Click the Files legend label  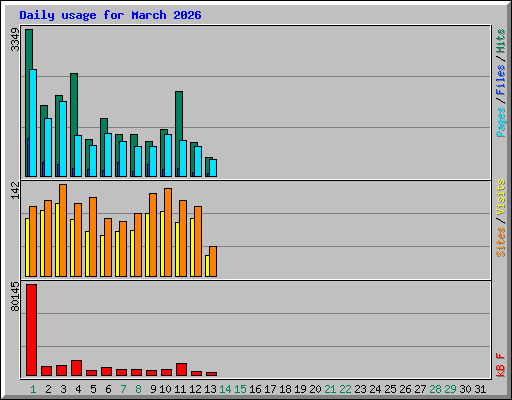[501, 80]
